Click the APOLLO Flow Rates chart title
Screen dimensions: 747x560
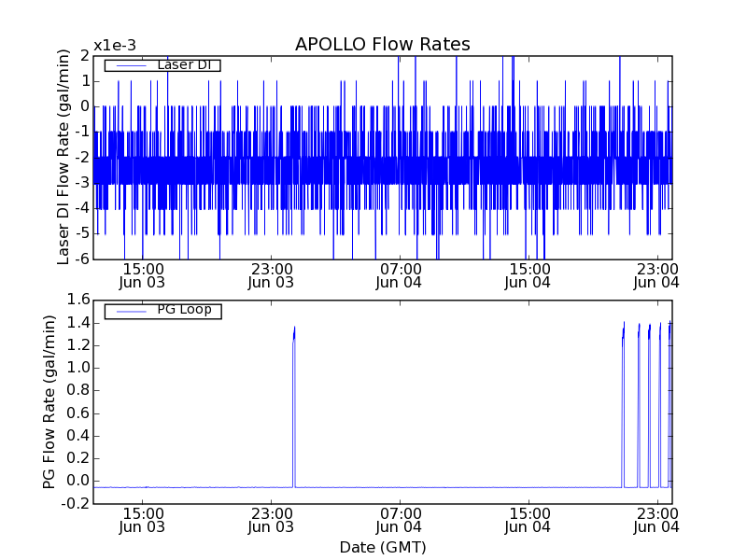pyautogui.click(x=382, y=45)
